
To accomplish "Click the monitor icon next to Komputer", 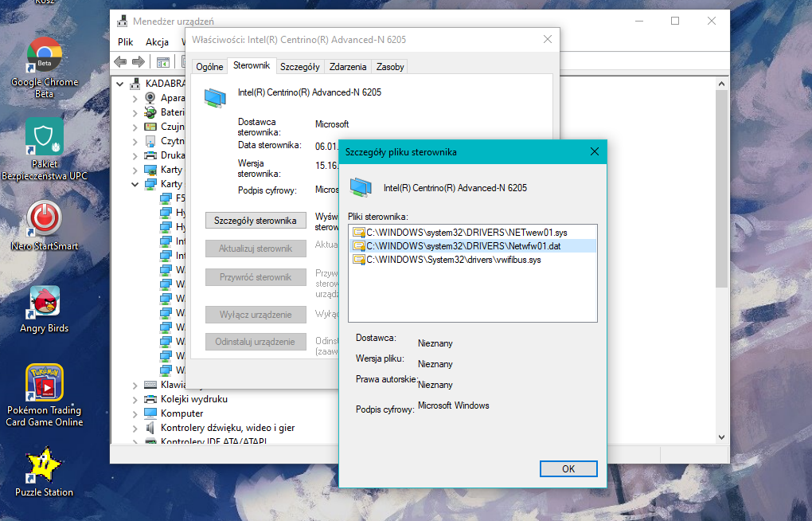I will (150, 413).
